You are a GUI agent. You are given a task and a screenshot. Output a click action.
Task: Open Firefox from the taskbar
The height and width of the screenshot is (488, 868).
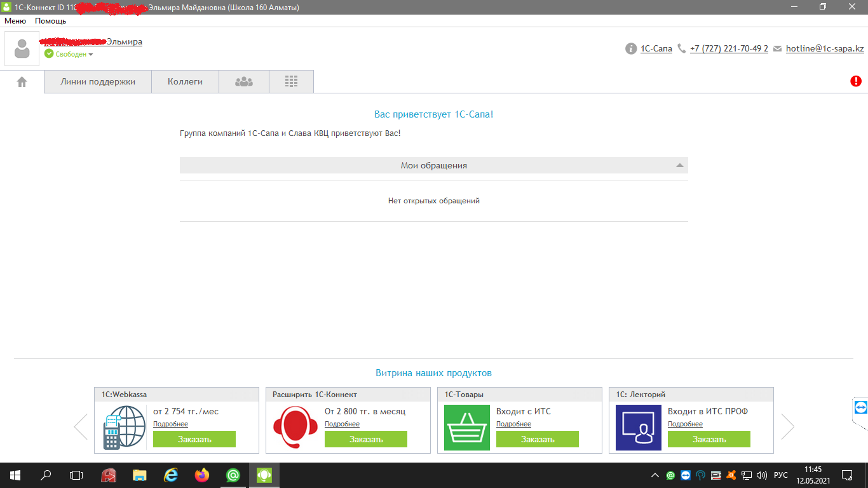click(x=202, y=475)
